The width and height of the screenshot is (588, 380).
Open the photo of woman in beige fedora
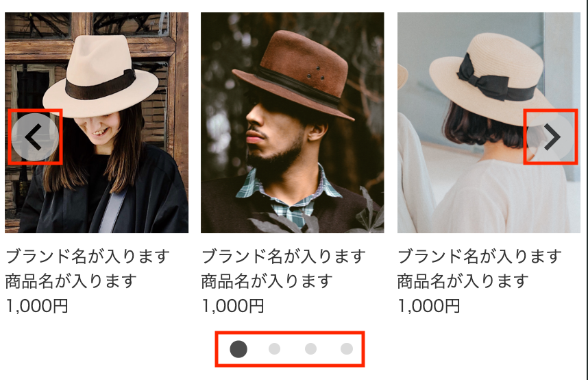click(97, 123)
